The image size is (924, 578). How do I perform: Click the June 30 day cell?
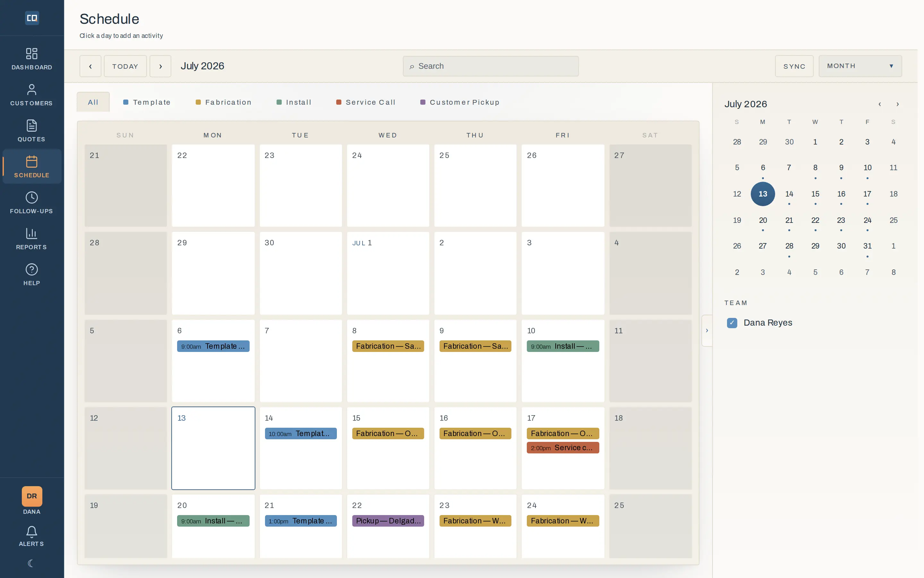301,273
